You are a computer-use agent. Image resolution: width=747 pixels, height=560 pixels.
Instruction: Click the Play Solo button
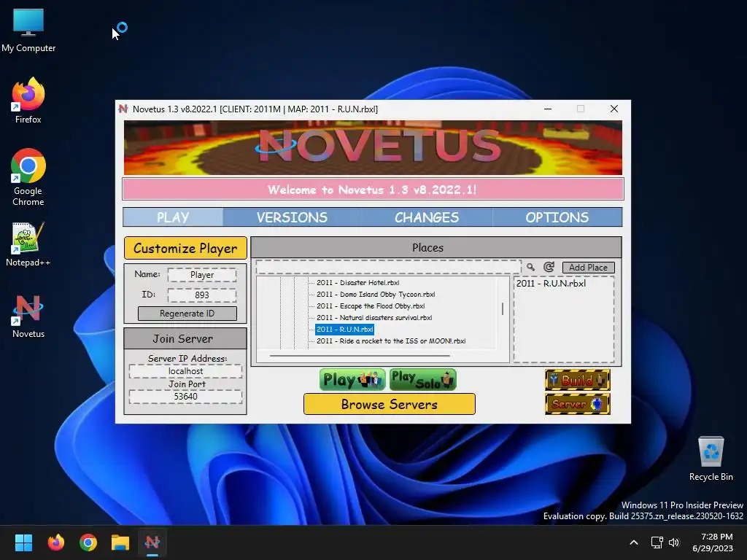[423, 379]
